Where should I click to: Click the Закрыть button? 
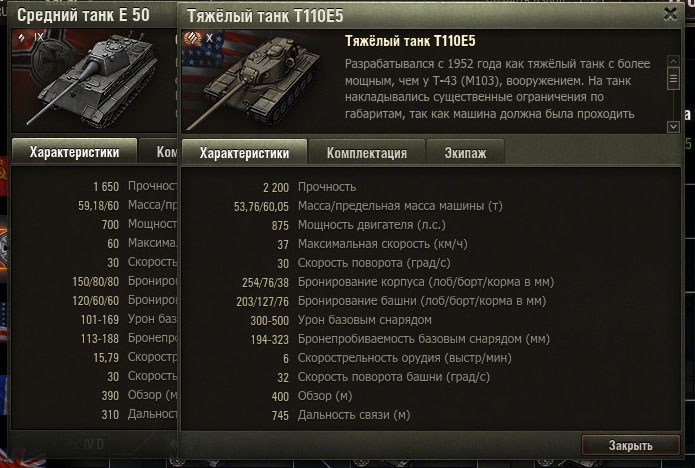pyautogui.click(x=630, y=445)
